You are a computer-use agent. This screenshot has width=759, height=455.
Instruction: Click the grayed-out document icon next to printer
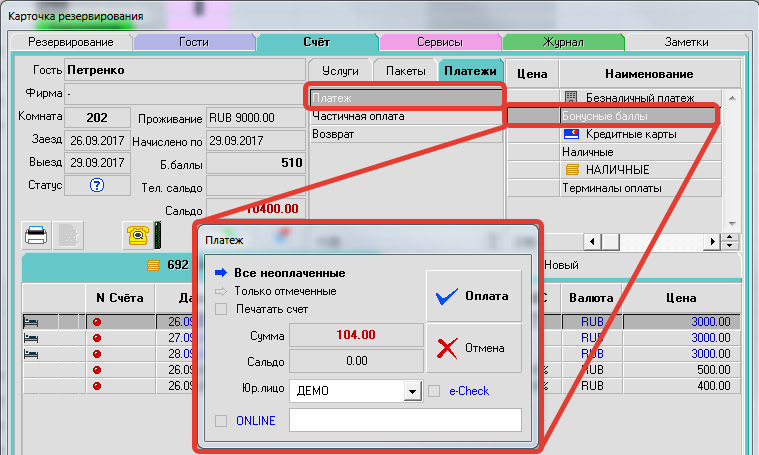tap(67, 236)
